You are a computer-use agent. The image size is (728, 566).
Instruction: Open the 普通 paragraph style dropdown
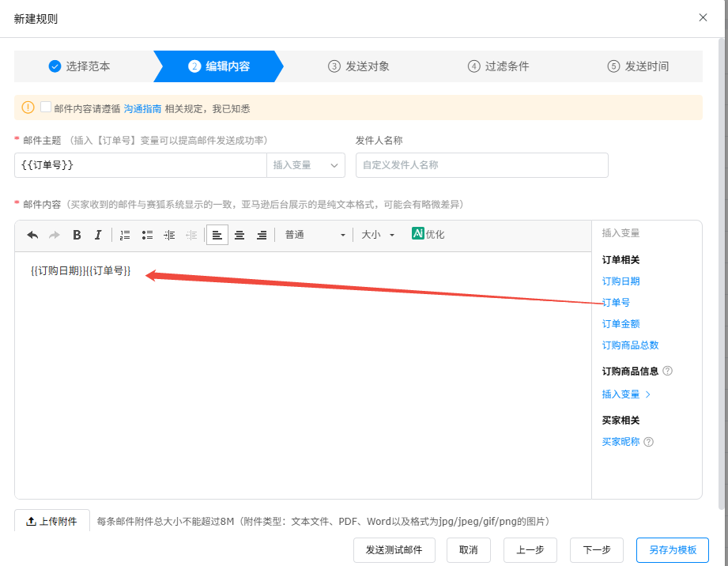pyautogui.click(x=315, y=235)
